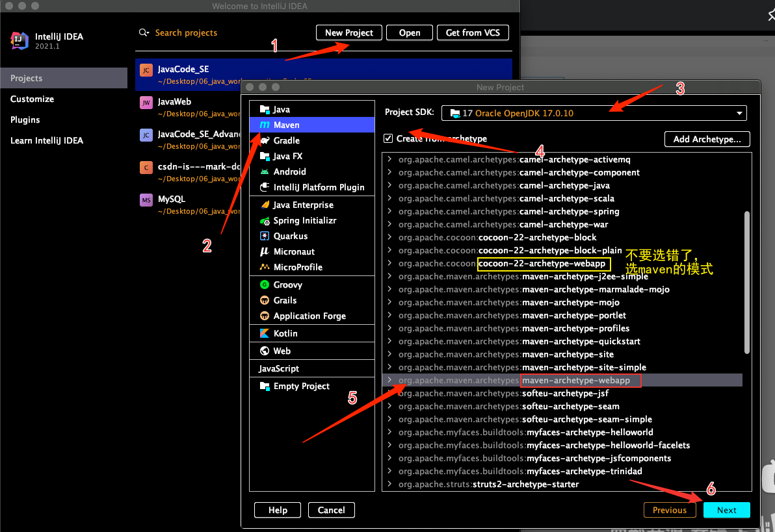Select the maven-archetype-mojo row
Viewport: 775px width, 532px height.
[562, 302]
